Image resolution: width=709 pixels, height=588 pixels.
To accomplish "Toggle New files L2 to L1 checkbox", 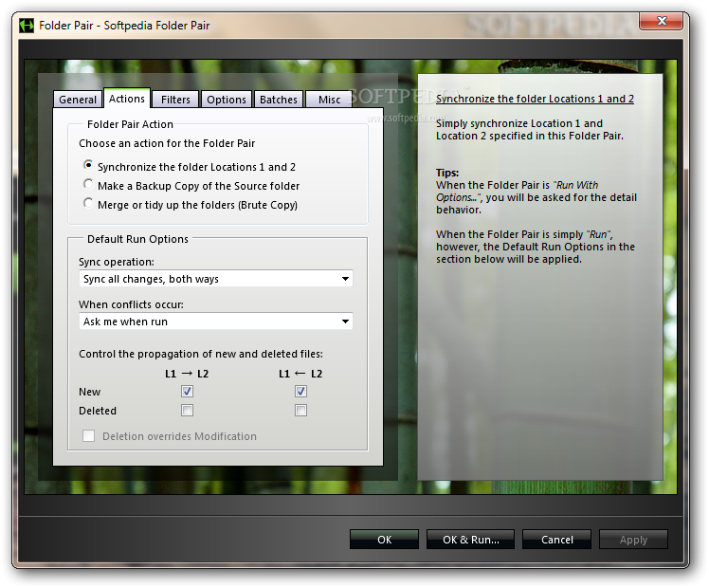I will pyautogui.click(x=300, y=392).
